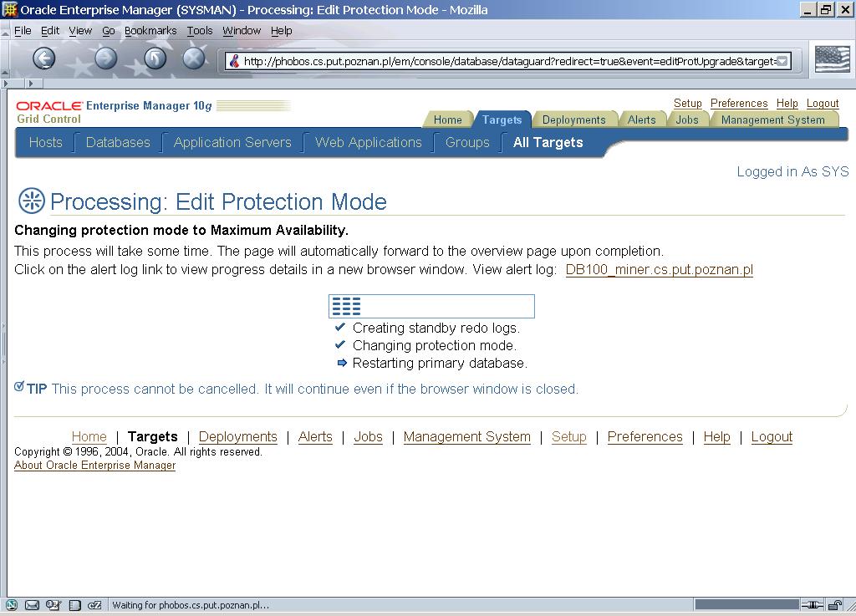Click the TIP checkmark icon

tap(19, 386)
